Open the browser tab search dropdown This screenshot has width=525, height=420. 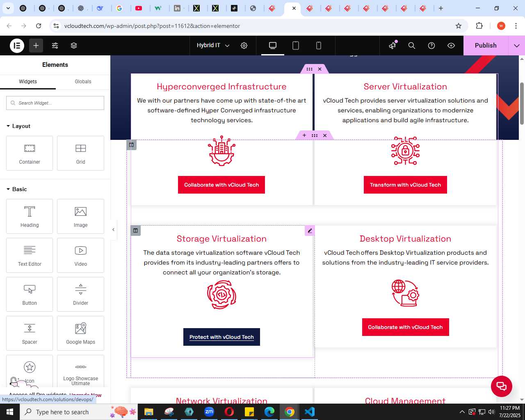pyautogui.click(x=8, y=8)
